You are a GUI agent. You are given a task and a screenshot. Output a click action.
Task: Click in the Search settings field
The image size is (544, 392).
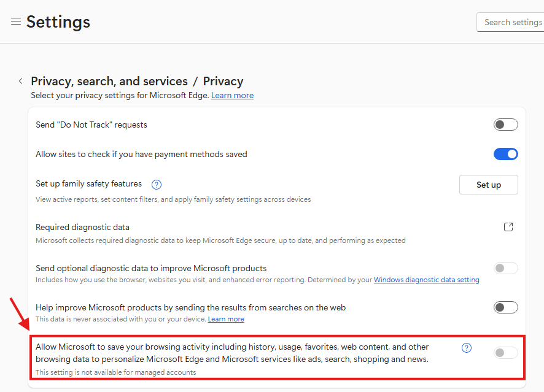tap(511, 22)
